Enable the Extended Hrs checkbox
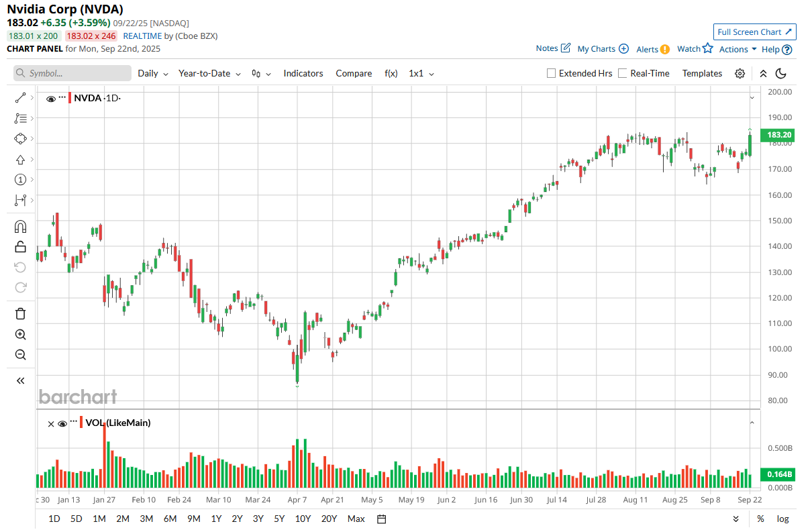 [x=551, y=73]
